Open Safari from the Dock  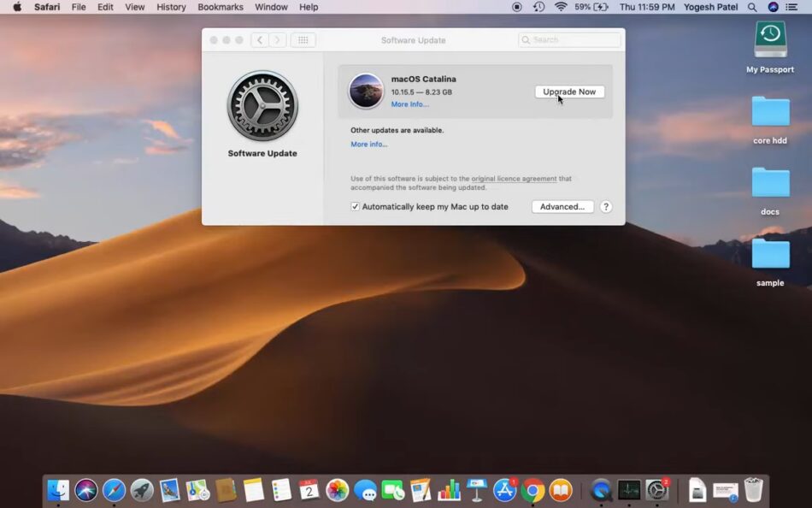[113, 491]
